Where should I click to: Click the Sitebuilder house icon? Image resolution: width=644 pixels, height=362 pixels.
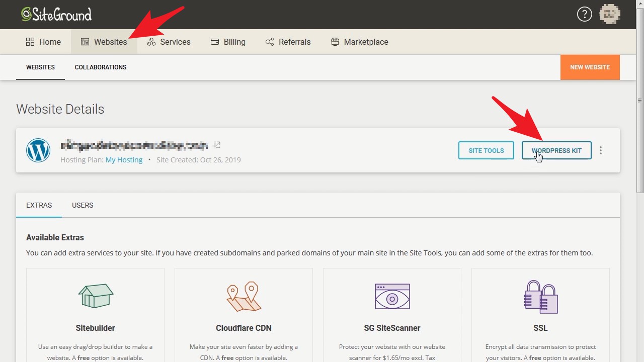tap(96, 295)
